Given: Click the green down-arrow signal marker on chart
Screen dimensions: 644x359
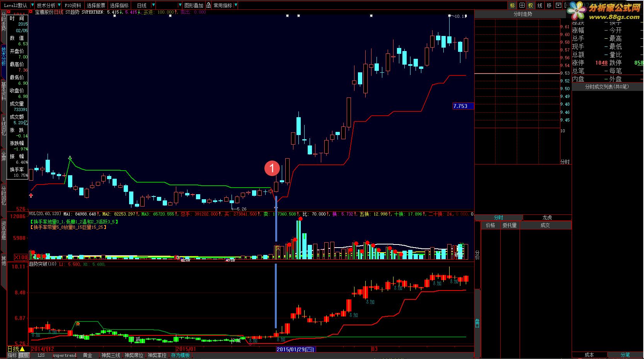Looking at the screenshot, I should point(70,158).
